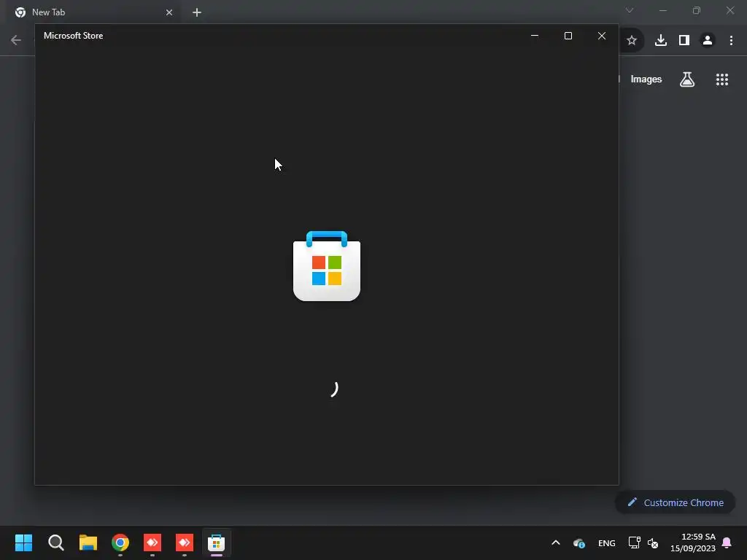Select the Microsoft Store taskbar icon

[x=216, y=542]
